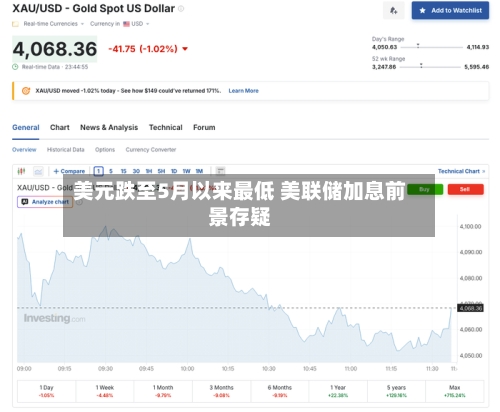The width and height of the screenshot is (500, 412).
Task: Select the 5 minute interval
Action: pos(111,171)
